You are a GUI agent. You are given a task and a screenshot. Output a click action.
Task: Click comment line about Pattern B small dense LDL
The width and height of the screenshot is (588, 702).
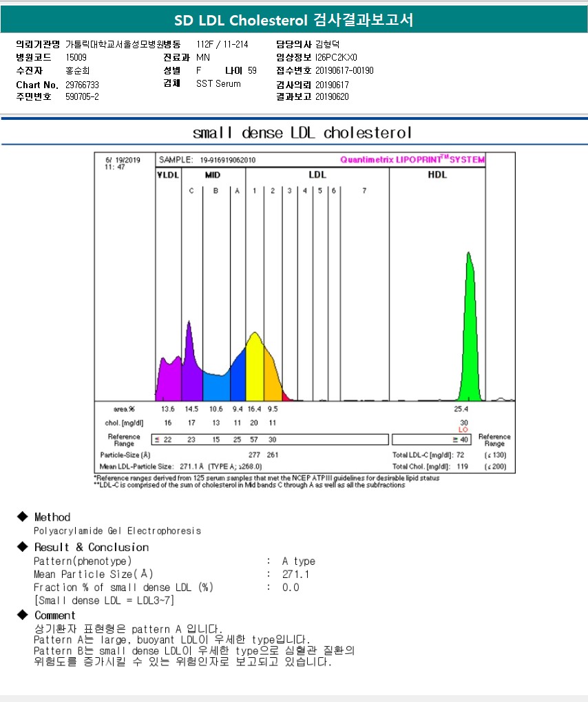click(x=194, y=650)
